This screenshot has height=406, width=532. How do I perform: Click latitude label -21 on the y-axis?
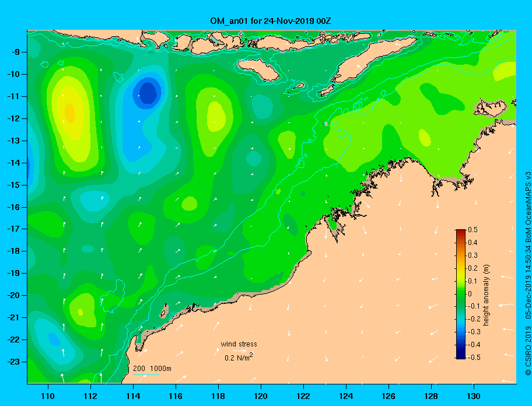[13, 317]
